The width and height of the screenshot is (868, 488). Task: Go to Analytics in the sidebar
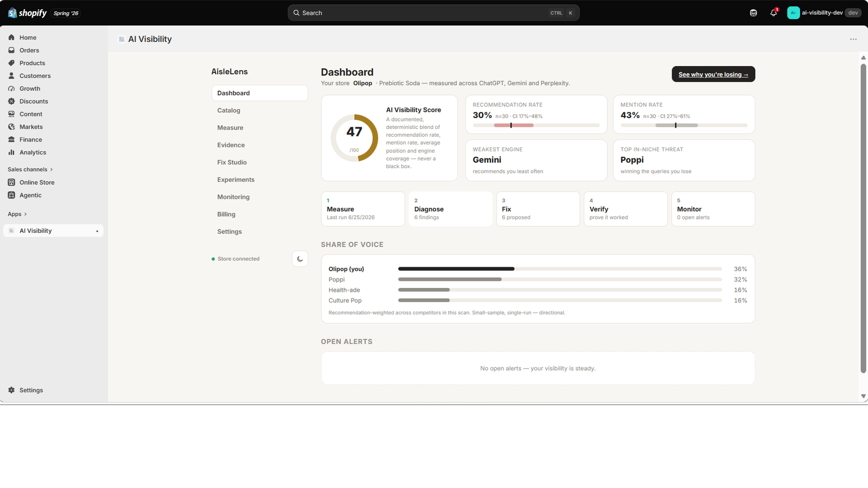pos(53,152)
